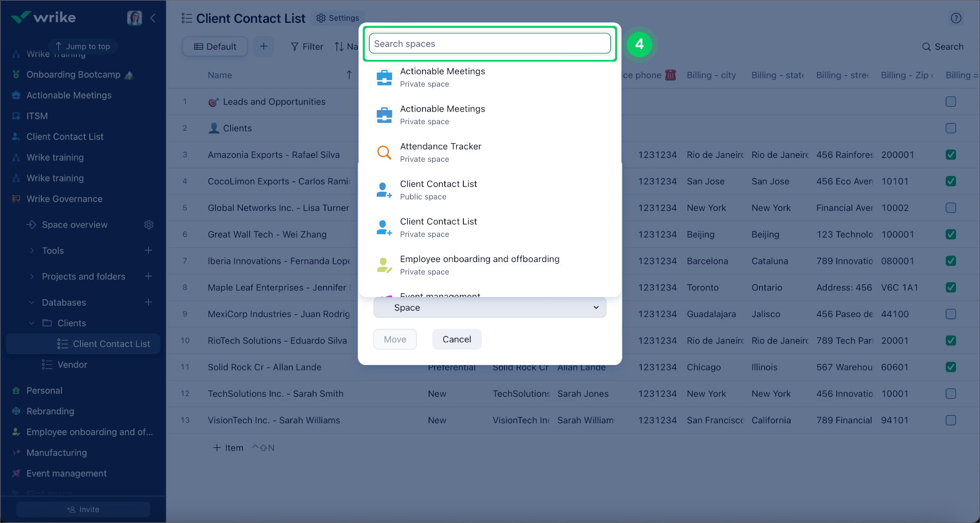Click the user avatar in the sidebar
The height and width of the screenshot is (523, 980).
(134, 17)
